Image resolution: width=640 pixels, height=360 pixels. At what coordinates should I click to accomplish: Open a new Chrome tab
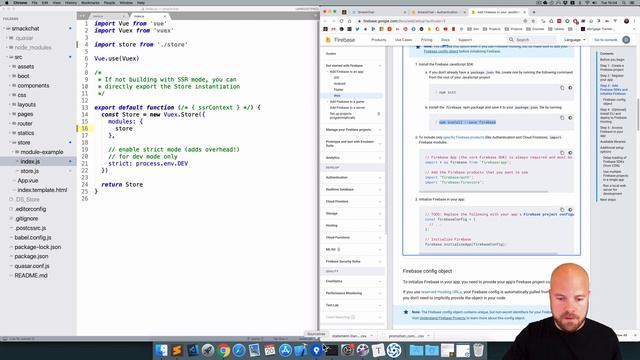(x=533, y=12)
